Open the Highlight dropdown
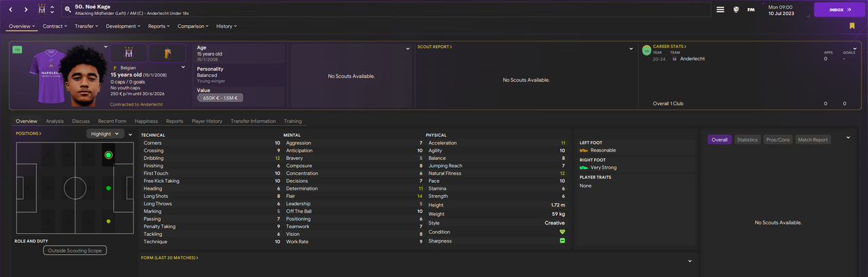Screen dimensions: 868x277 (x=105, y=134)
